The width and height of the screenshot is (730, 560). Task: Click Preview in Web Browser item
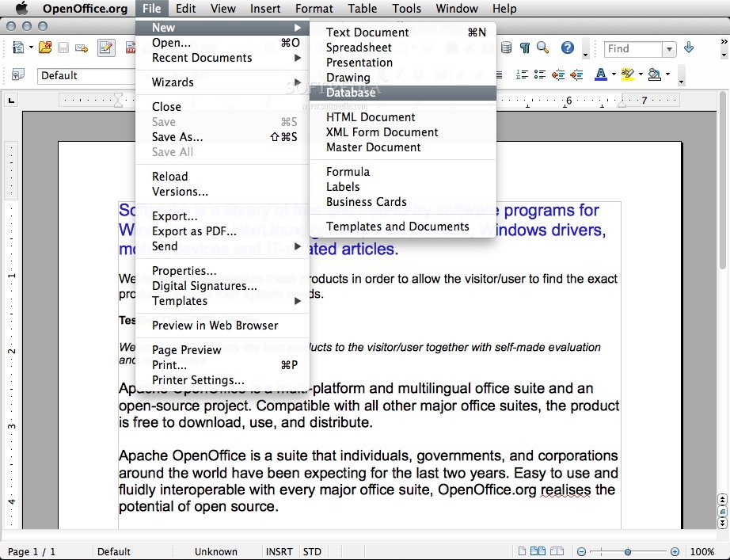pyautogui.click(x=222, y=326)
